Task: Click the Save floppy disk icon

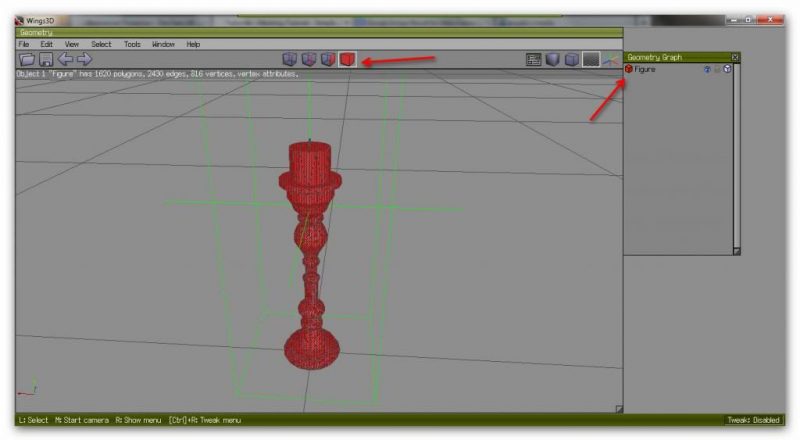Action: [45, 60]
